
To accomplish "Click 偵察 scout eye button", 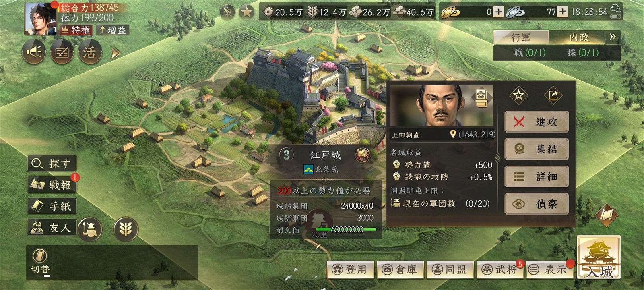I will coord(537,204).
